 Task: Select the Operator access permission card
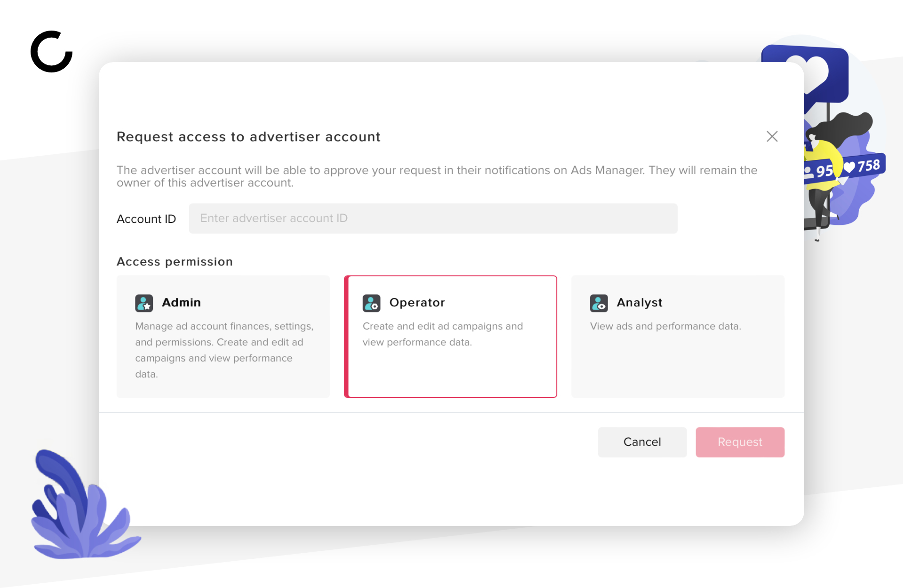[451, 336]
